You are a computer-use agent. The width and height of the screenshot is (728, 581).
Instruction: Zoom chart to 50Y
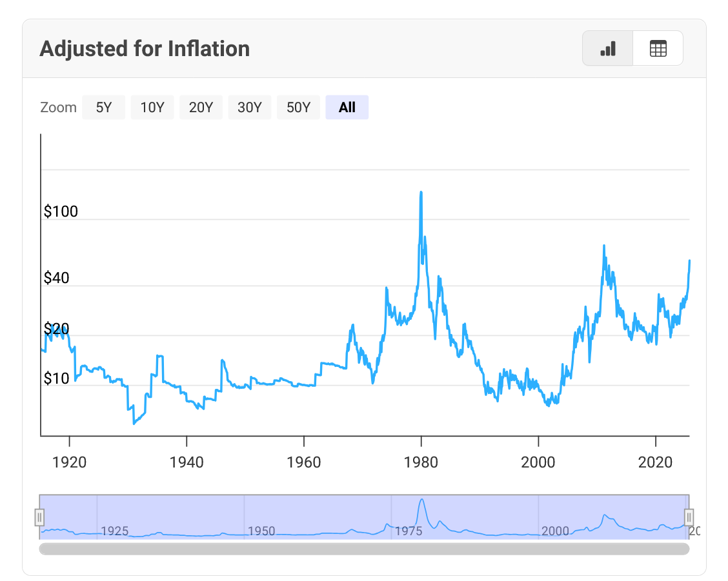(298, 107)
